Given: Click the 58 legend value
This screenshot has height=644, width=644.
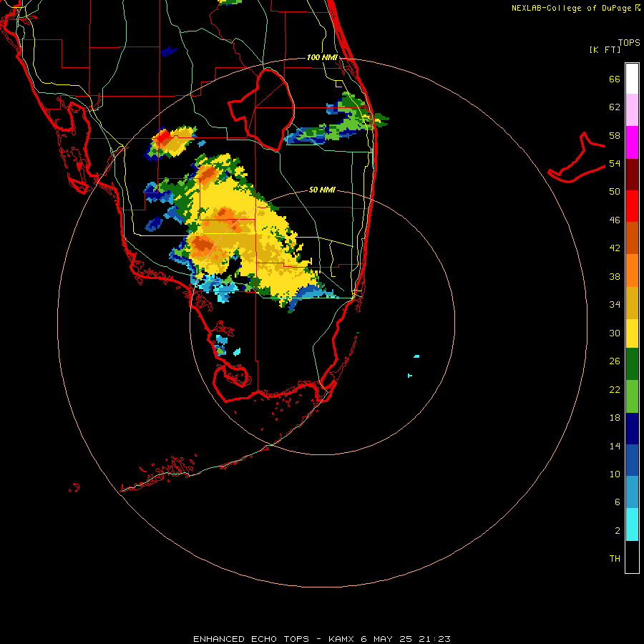Looking at the screenshot, I should (615, 135).
